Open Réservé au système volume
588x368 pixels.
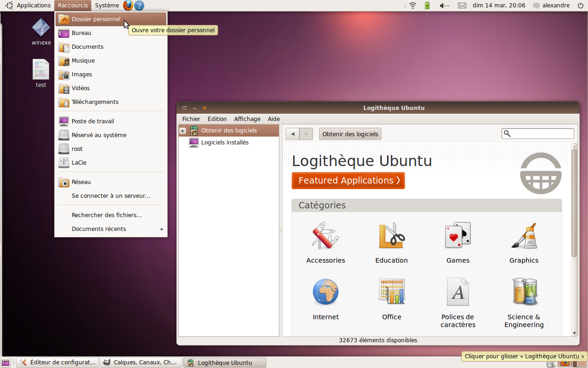pyautogui.click(x=111, y=135)
